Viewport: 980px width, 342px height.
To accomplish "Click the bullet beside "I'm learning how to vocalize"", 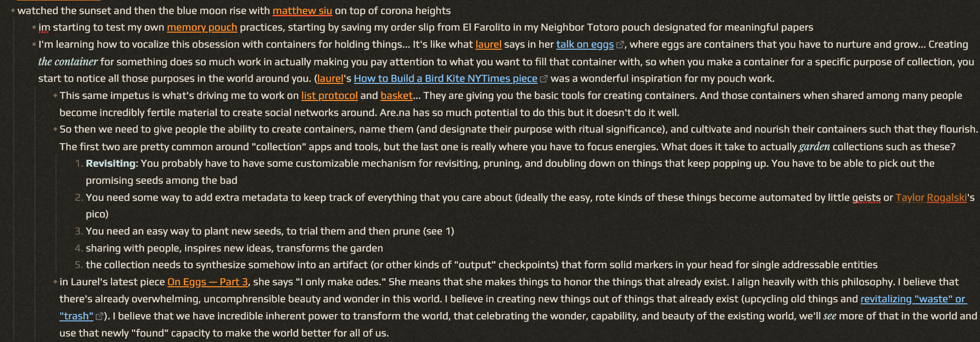I will click(x=34, y=44).
